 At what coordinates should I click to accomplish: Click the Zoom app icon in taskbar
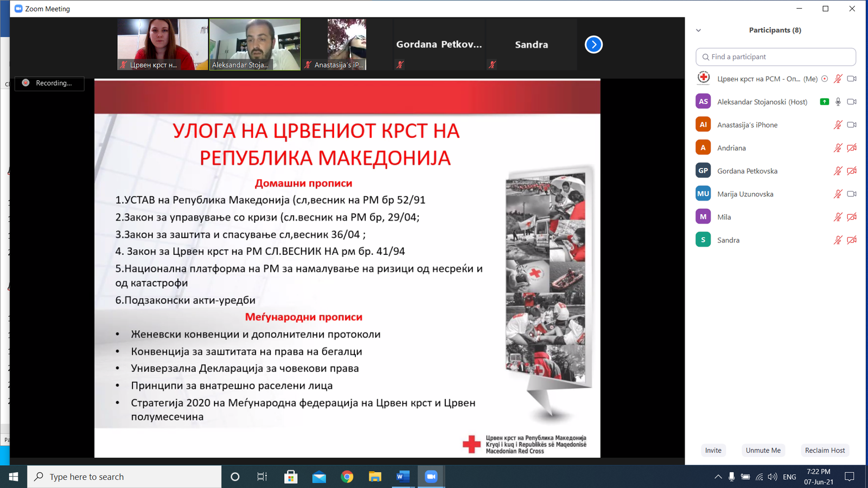431,477
